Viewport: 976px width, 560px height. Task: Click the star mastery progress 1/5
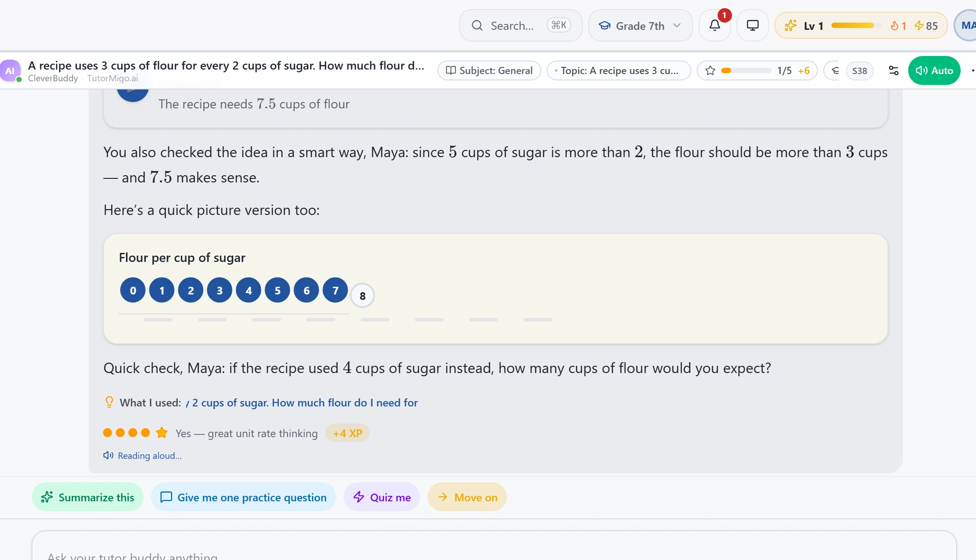click(x=757, y=70)
